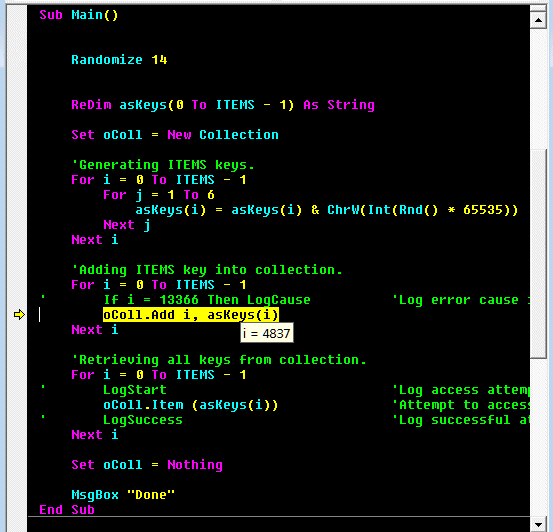This screenshot has height=532, width=553.
Task: Click the 'Set oColl = New Collection' line
Action: click(x=175, y=135)
